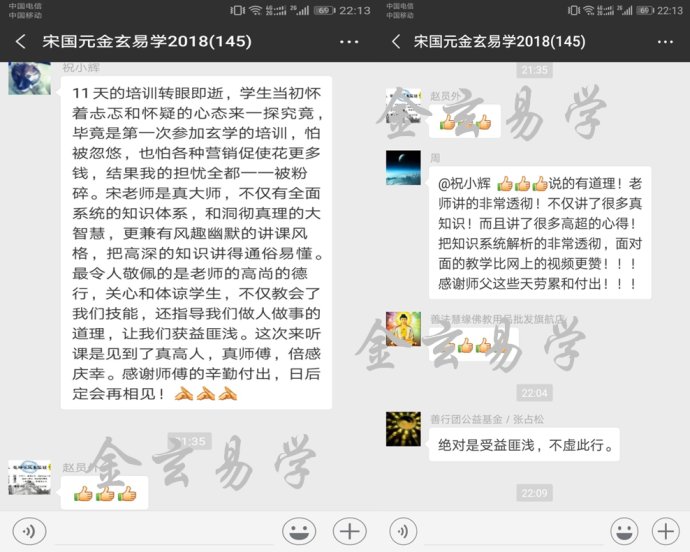Image resolution: width=690 pixels, height=552 pixels.
Task: Open the emoji picker in left chat
Action: point(299,530)
